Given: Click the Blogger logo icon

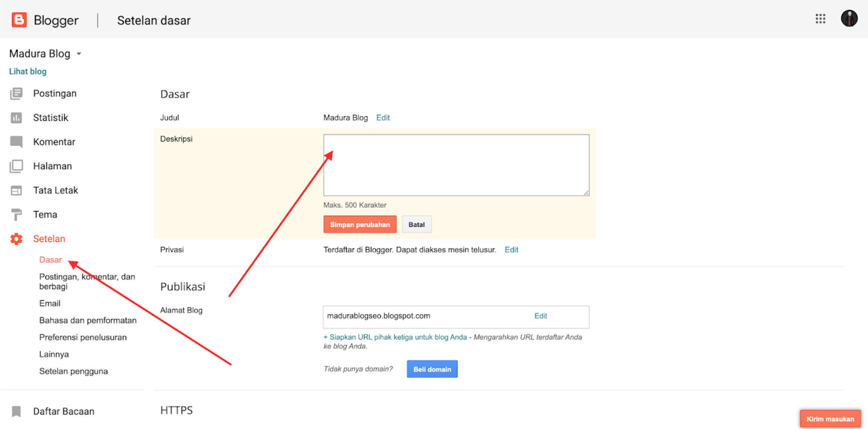Looking at the screenshot, I should (x=19, y=20).
